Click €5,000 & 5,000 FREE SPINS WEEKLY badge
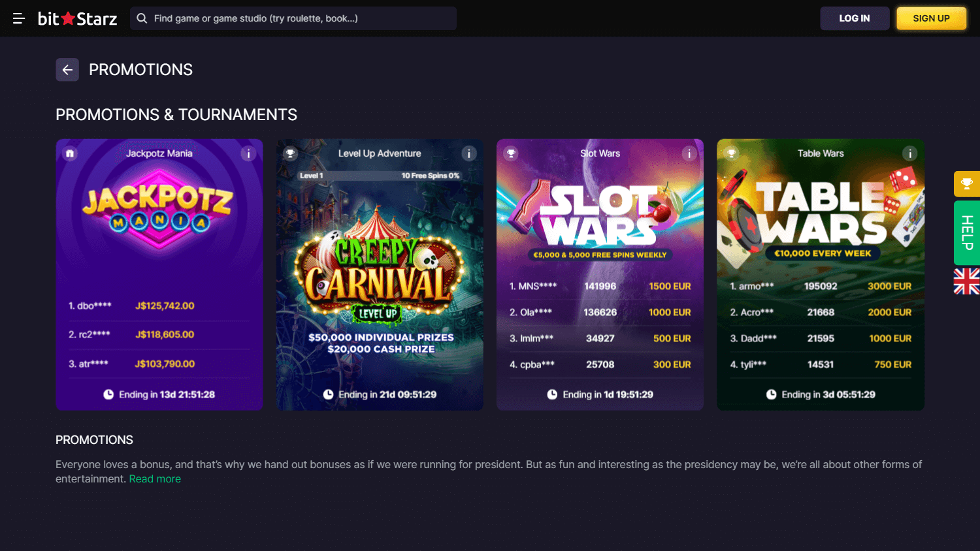 tap(600, 255)
